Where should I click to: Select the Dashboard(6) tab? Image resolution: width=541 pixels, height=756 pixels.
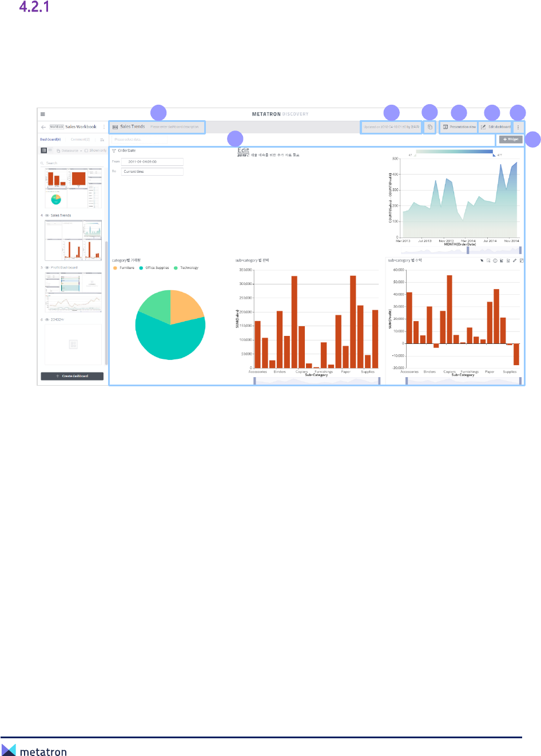click(x=50, y=140)
